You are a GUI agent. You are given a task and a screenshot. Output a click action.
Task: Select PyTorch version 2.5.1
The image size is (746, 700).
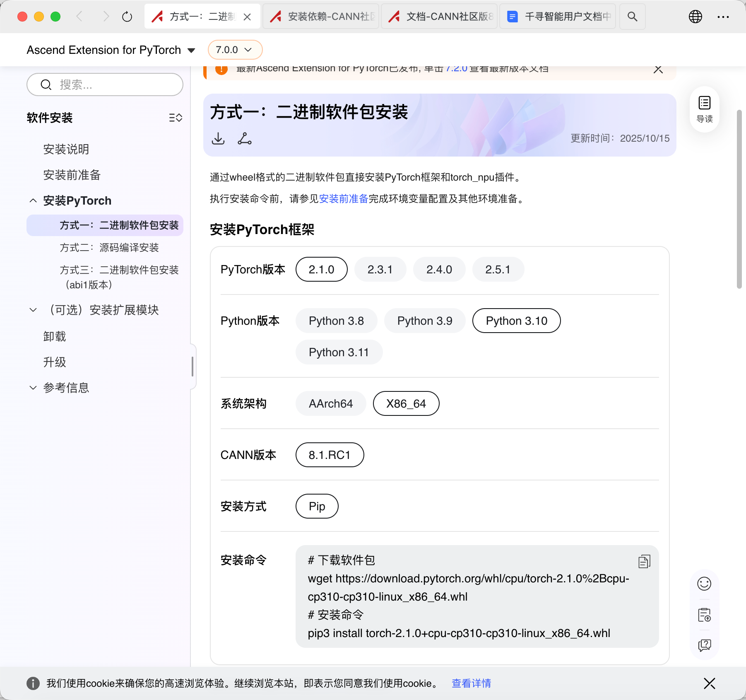click(x=498, y=269)
